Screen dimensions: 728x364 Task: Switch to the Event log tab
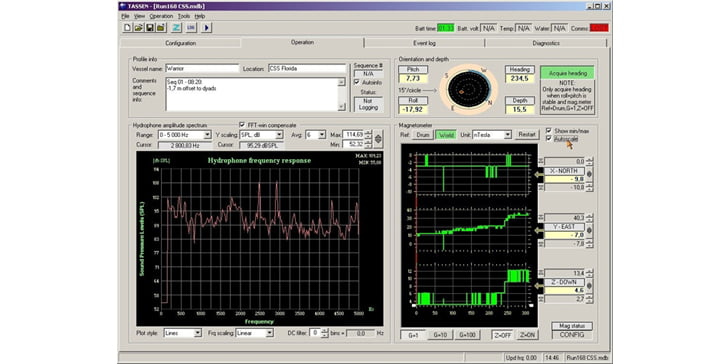424,43
